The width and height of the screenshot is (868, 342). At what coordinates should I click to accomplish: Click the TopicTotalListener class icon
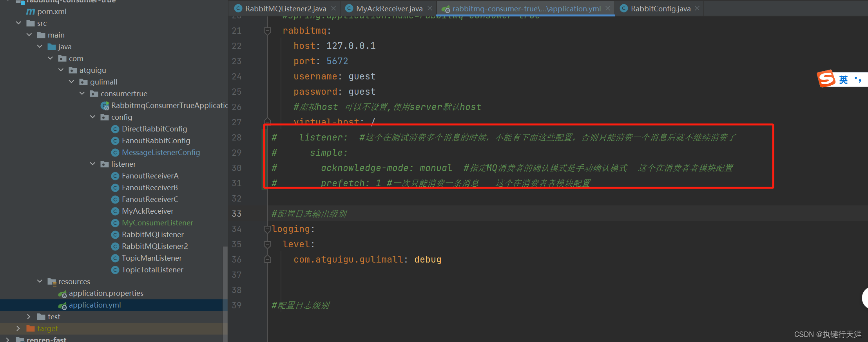(x=115, y=270)
